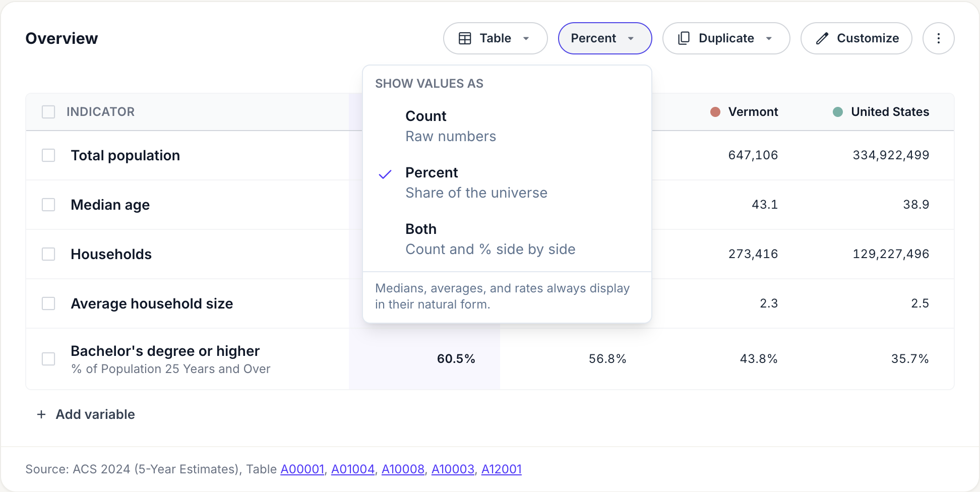Click the Percent dropdown caret arrow
The height and width of the screenshot is (492, 980).
(631, 38)
